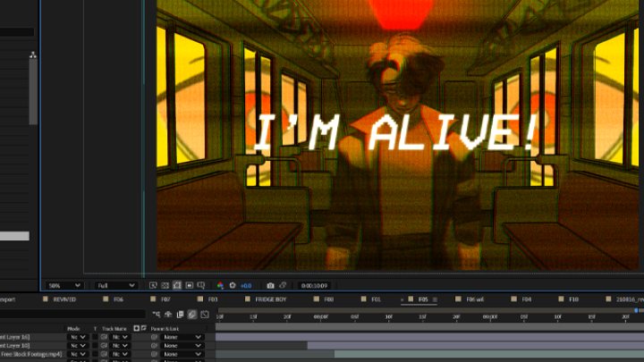Click the reset exposure icon
644x362 pixels.
(x=233, y=285)
